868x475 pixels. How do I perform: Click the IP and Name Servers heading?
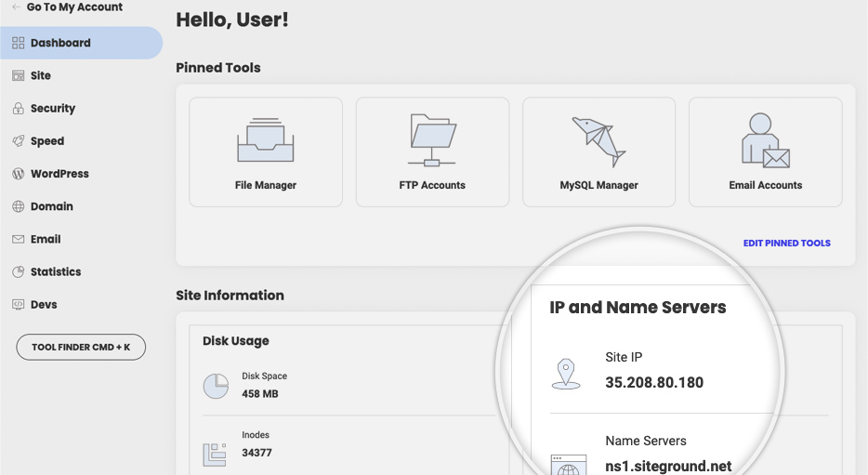coord(638,308)
